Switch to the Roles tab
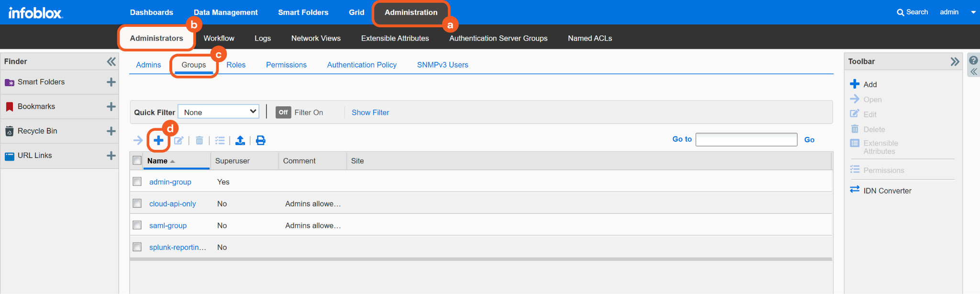Image resolution: width=980 pixels, height=294 pixels. [236, 65]
